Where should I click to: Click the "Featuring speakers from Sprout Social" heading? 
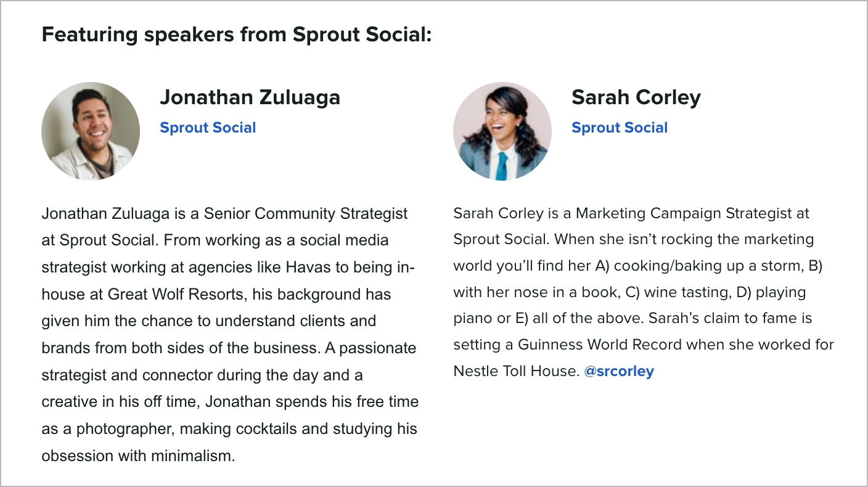click(236, 35)
